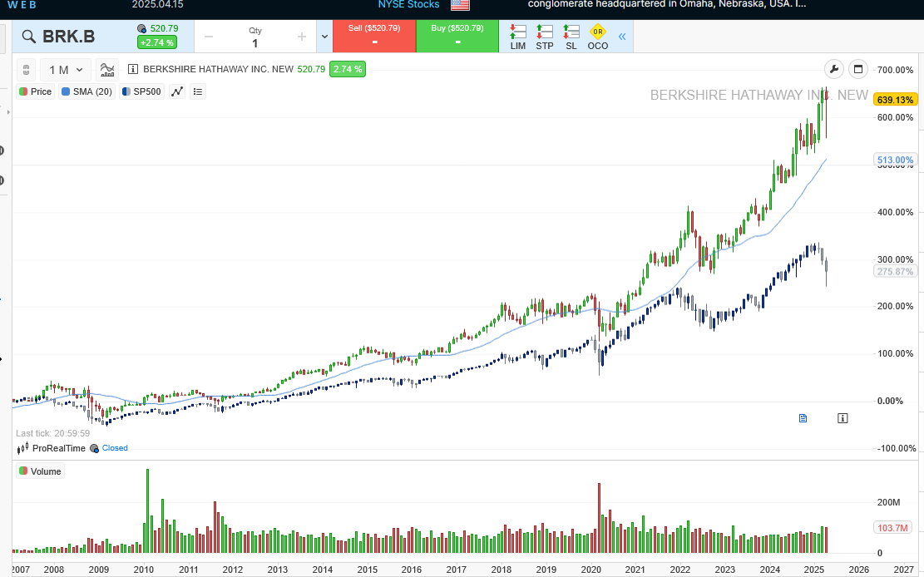
Task: Click the +2.74 % change badge in header
Action: tap(156, 42)
